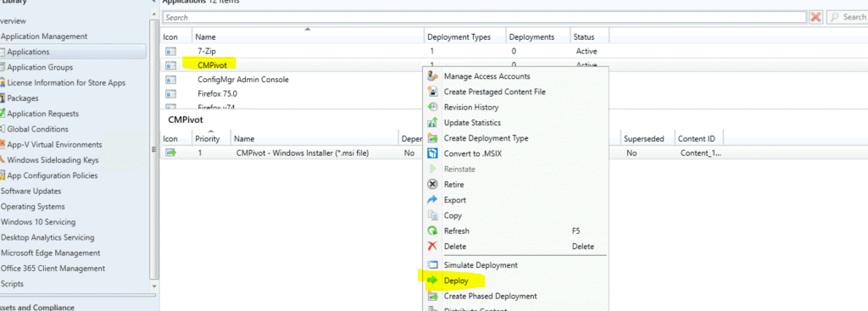The width and height of the screenshot is (868, 311).
Task: Click the Application Requests sidebar icon
Action: pos(3,114)
